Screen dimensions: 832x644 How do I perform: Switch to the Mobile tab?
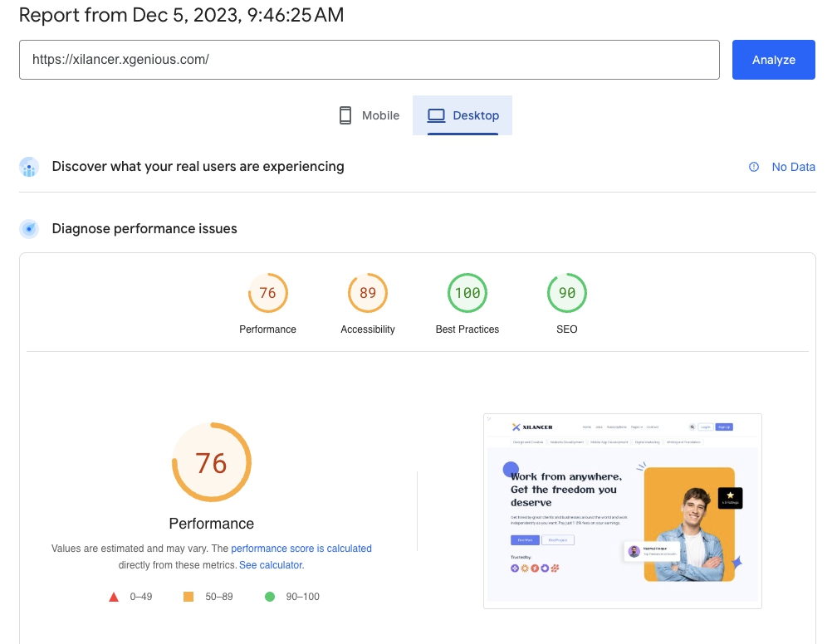click(369, 115)
